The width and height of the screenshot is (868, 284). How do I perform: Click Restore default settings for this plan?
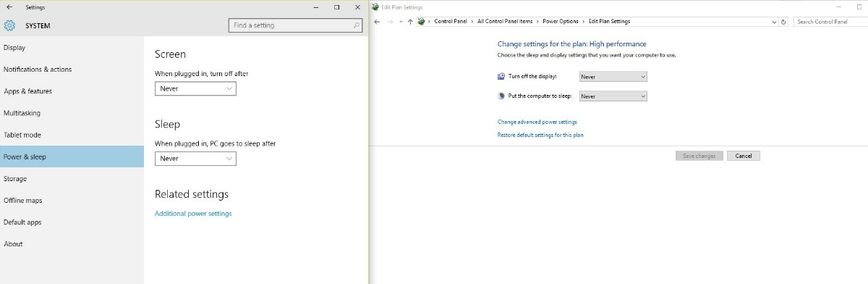point(540,135)
